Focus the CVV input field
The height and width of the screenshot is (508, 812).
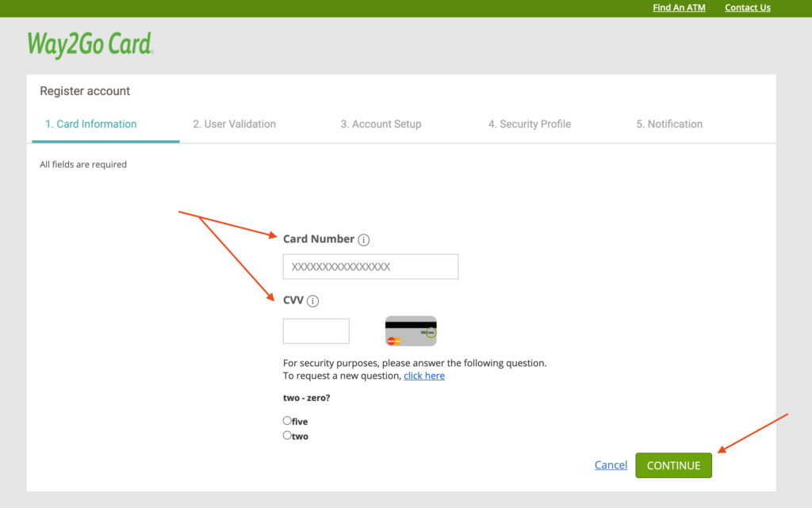click(316, 331)
